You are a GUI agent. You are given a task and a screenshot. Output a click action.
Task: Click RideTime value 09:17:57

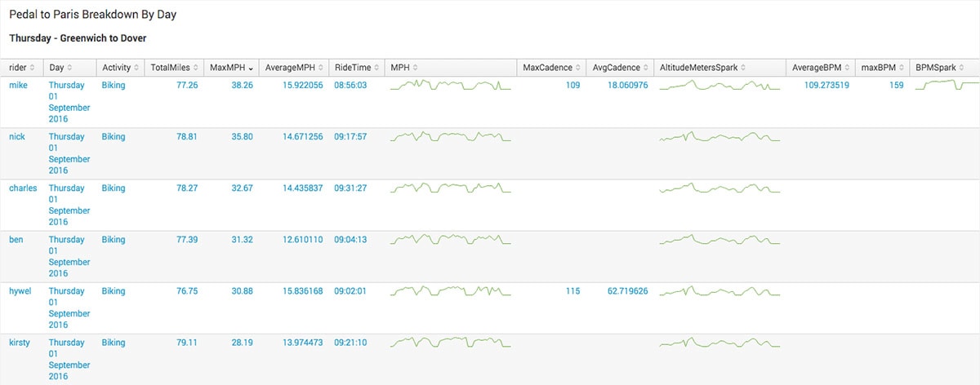coord(350,136)
